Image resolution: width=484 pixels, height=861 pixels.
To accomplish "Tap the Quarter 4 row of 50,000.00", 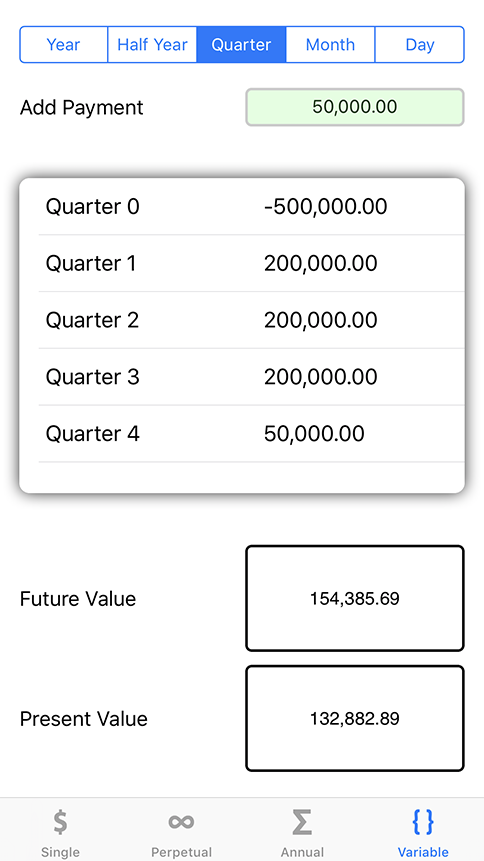I will 251,434.
